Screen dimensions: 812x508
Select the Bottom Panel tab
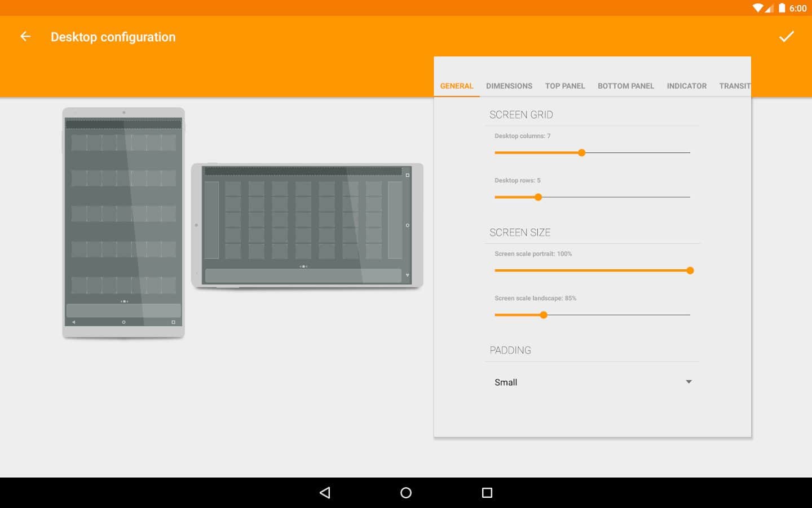(625, 86)
